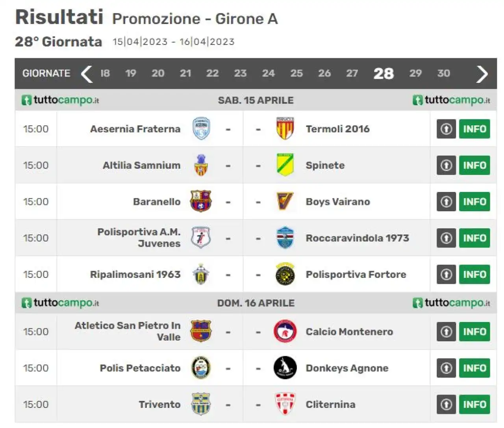Open the arrow icon for Aesernia Fraterna match
The width and height of the screenshot is (504, 428).
[x=446, y=129]
